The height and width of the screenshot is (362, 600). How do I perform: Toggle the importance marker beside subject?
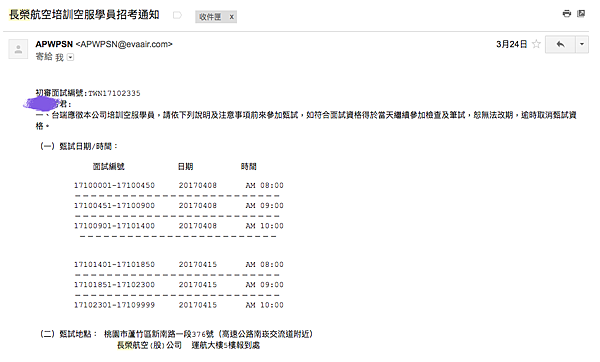(x=177, y=15)
